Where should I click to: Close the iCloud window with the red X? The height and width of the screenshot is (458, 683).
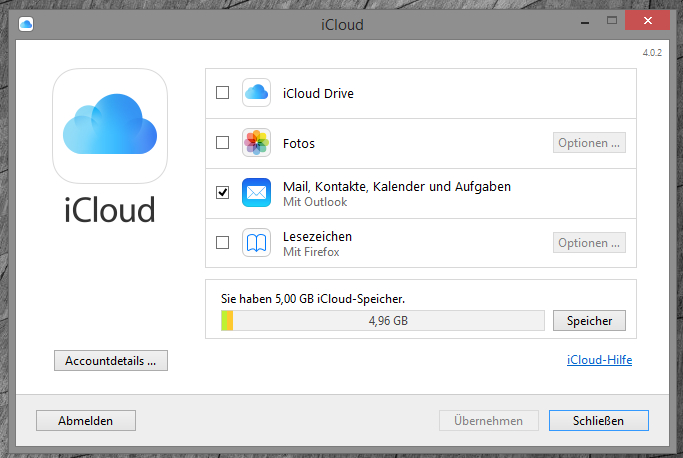pyautogui.click(x=648, y=20)
